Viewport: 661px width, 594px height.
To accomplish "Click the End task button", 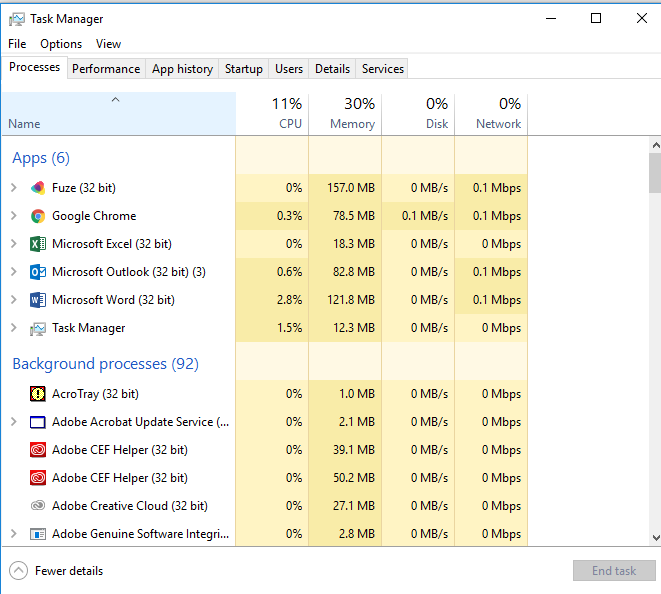I will 614,571.
